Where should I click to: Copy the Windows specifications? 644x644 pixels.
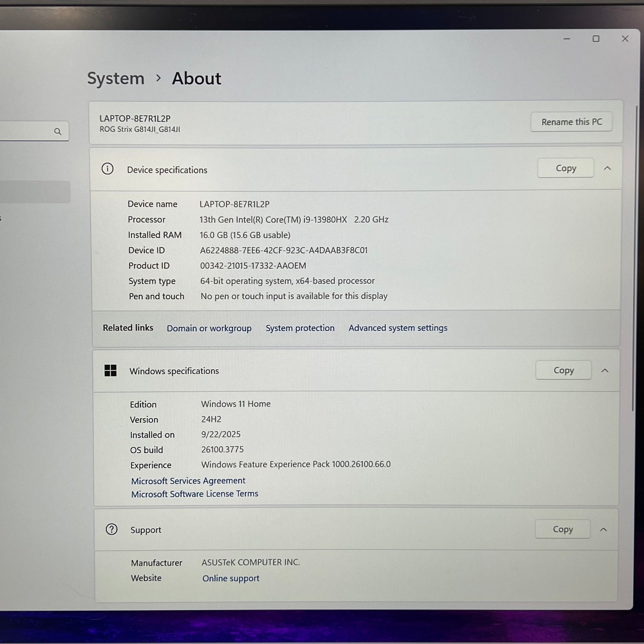[x=563, y=370]
